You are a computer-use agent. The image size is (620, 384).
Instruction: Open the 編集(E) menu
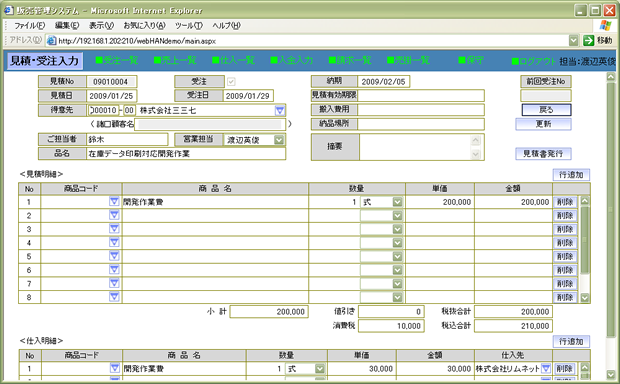[66, 26]
